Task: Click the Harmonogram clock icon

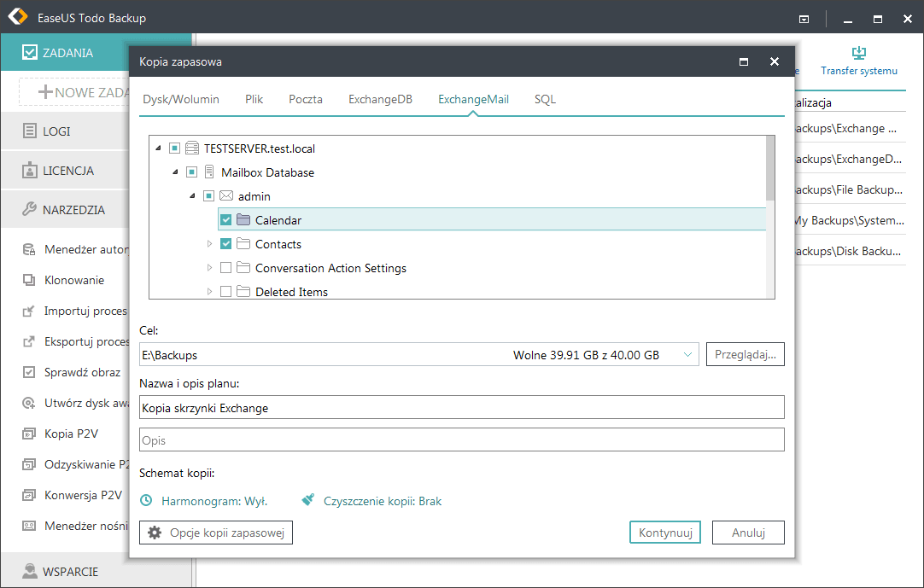Action: point(147,501)
